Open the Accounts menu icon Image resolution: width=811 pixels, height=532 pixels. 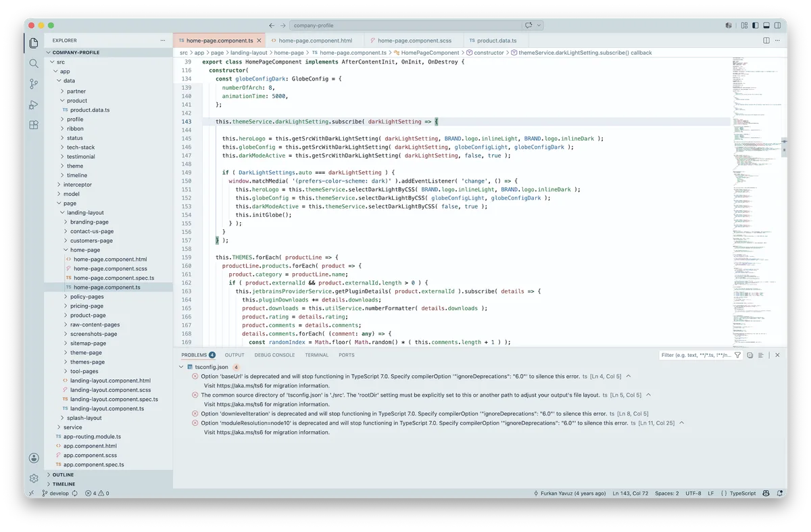click(x=34, y=458)
